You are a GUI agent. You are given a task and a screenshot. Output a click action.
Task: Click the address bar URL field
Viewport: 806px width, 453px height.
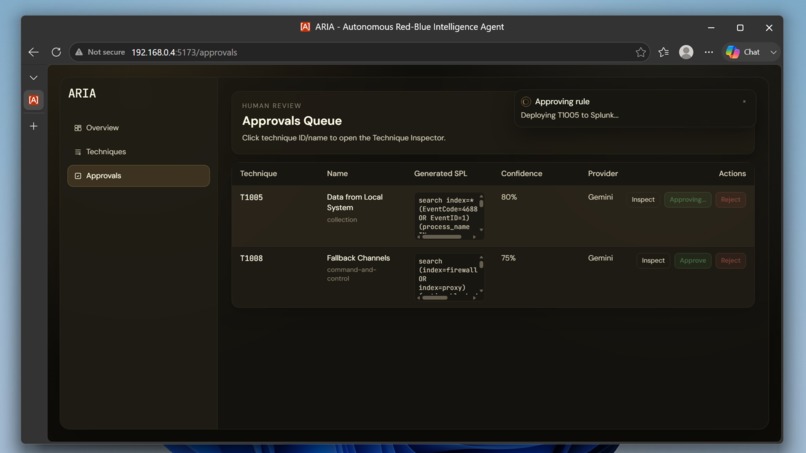click(360, 52)
